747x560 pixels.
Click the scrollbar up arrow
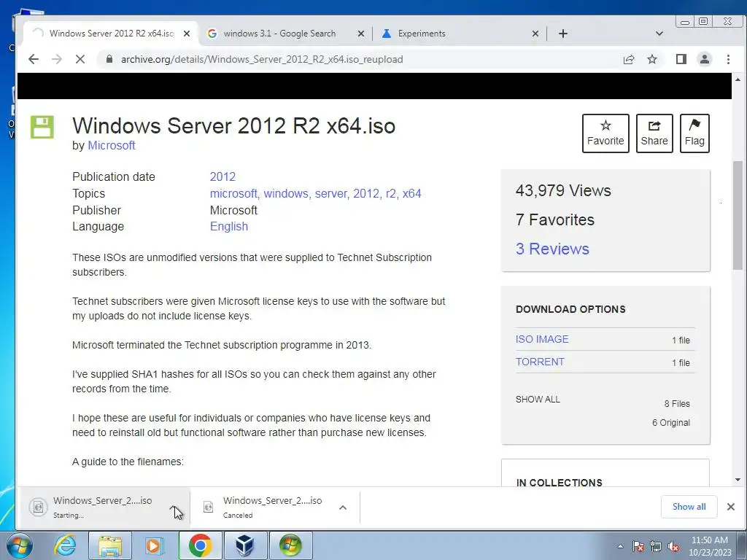click(738, 79)
